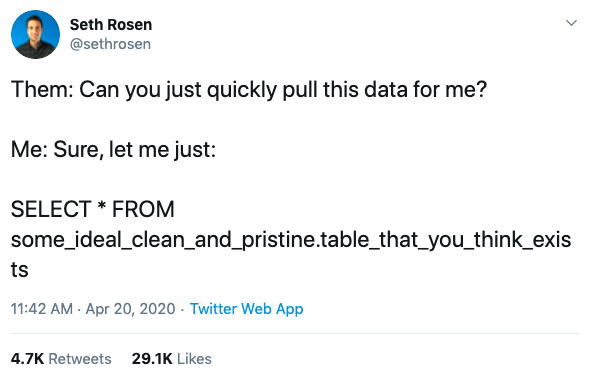
Task: Click the asterisk in the SQL query
Action: [101, 206]
